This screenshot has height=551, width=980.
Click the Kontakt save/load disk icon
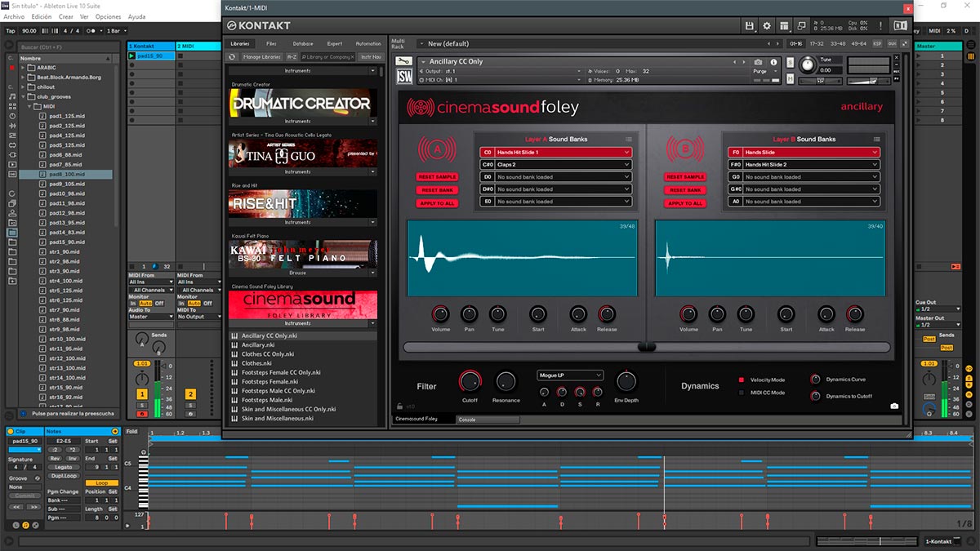[750, 26]
